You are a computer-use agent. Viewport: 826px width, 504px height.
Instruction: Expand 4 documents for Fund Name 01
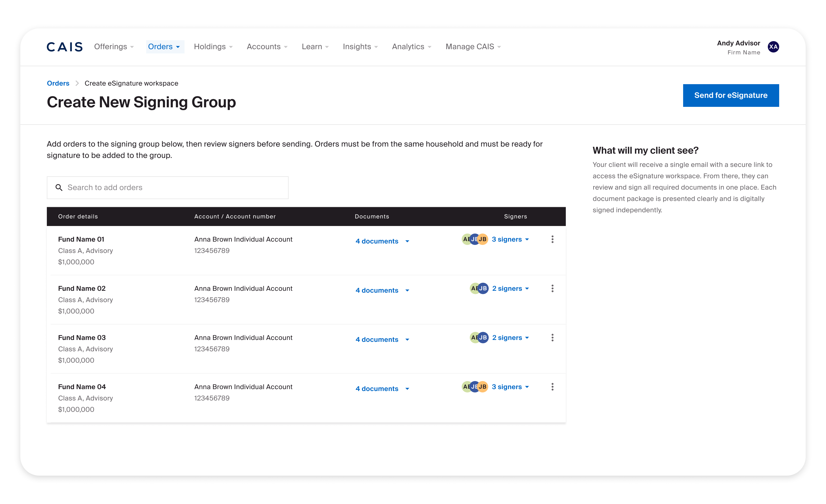pos(382,241)
